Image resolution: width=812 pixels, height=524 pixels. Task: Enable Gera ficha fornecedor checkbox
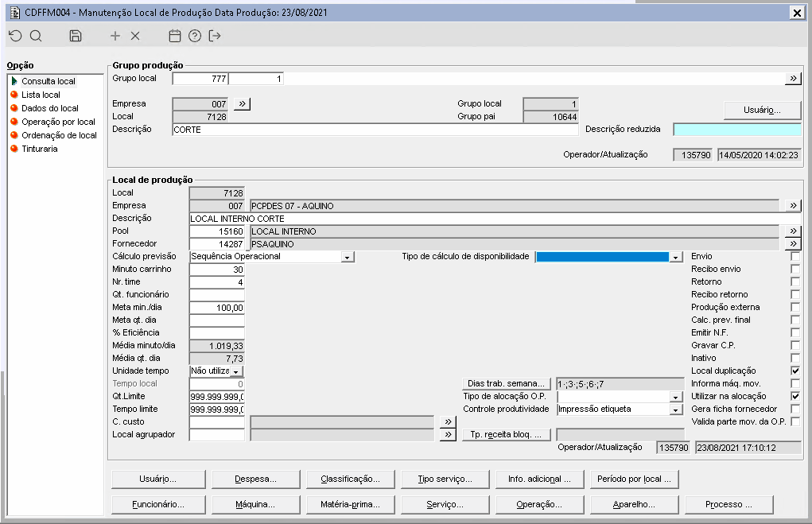(x=795, y=409)
